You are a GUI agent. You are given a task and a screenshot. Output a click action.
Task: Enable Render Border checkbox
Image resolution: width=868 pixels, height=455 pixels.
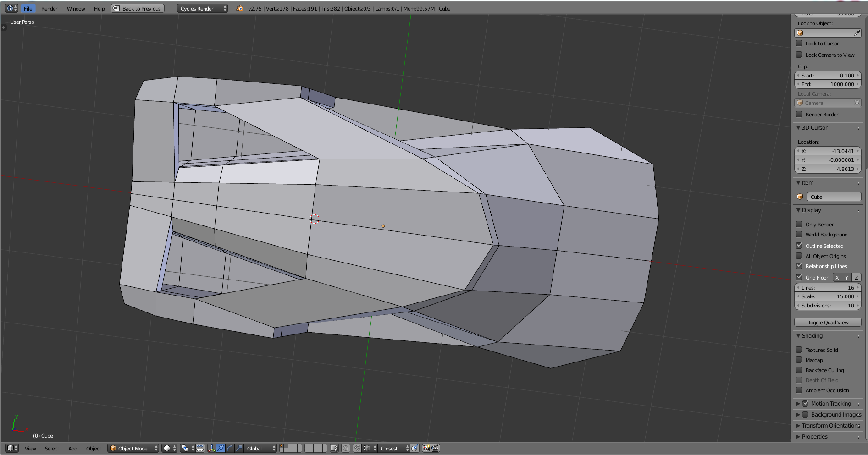pyautogui.click(x=799, y=114)
